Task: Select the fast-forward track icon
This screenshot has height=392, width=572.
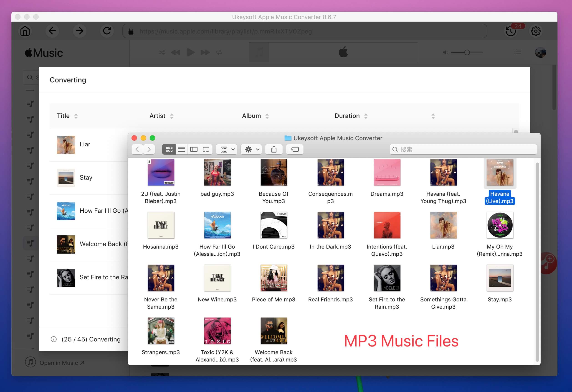Action: (205, 53)
